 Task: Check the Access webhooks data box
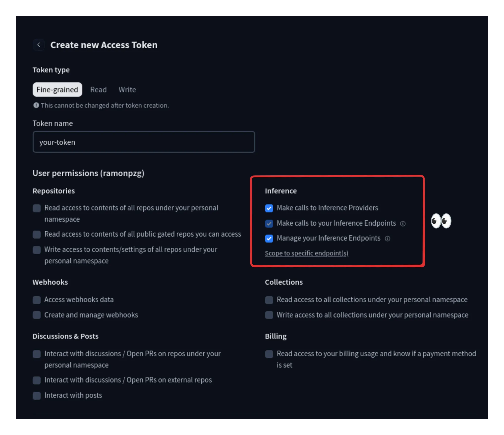coord(37,300)
